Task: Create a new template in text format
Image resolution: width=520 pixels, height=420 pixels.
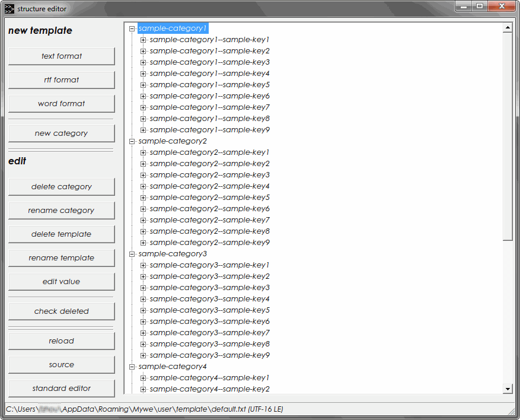Action: click(61, 56)
